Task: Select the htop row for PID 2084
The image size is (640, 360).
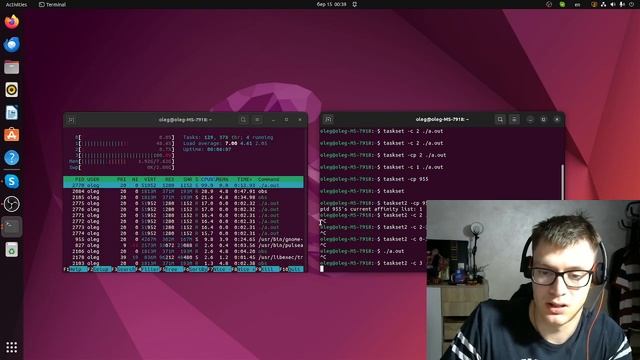Action: coord(183,191)
